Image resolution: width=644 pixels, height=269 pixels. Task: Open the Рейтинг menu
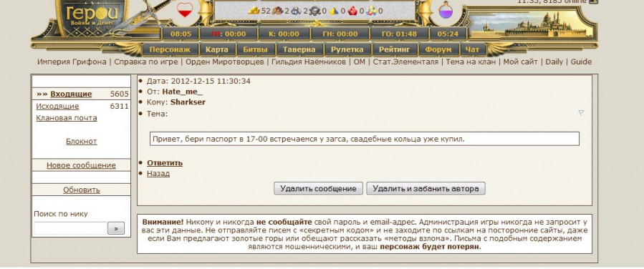tap(394, 49)
